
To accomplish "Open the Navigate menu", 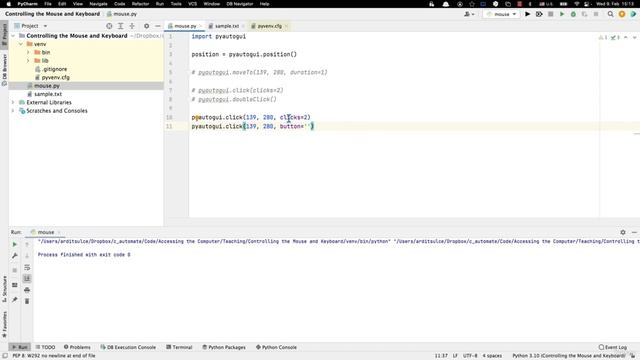I will (x=98, y=4).
